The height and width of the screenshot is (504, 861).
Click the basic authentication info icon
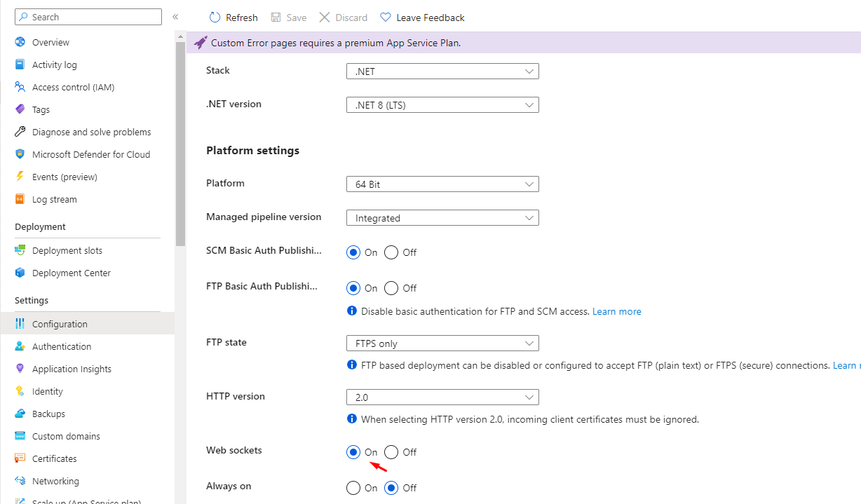coord(352,311)
